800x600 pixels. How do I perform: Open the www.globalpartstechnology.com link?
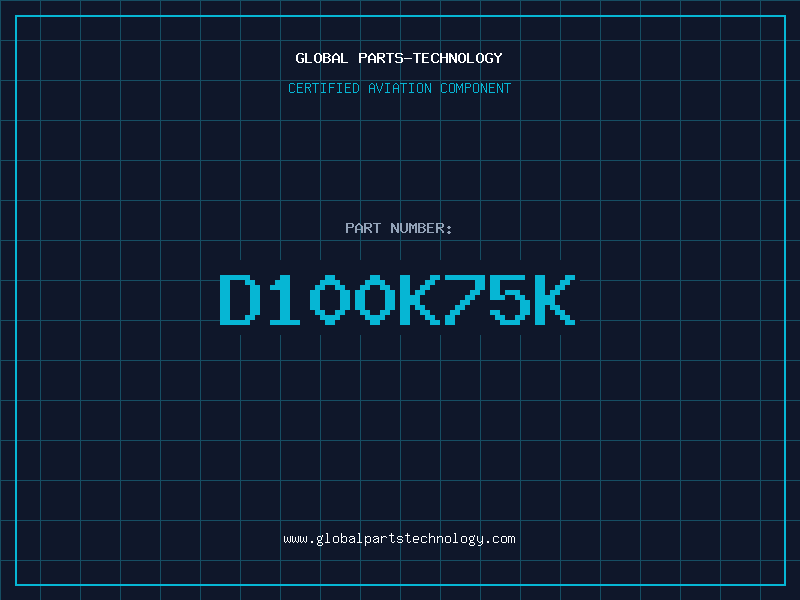[x=399, y=539]
